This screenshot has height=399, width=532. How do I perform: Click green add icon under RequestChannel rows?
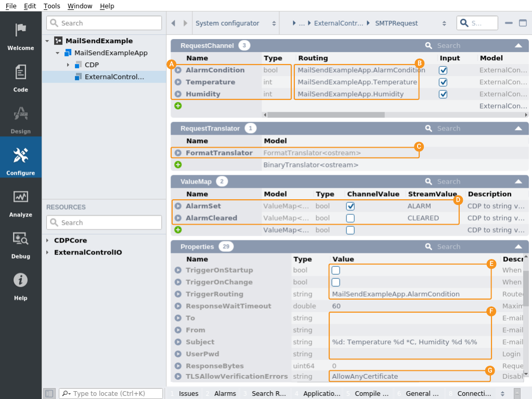(x=178, y=106)
